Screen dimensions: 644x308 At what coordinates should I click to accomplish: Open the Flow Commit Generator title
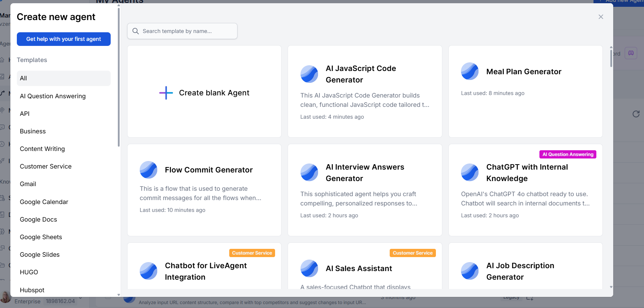coord(209,170)
